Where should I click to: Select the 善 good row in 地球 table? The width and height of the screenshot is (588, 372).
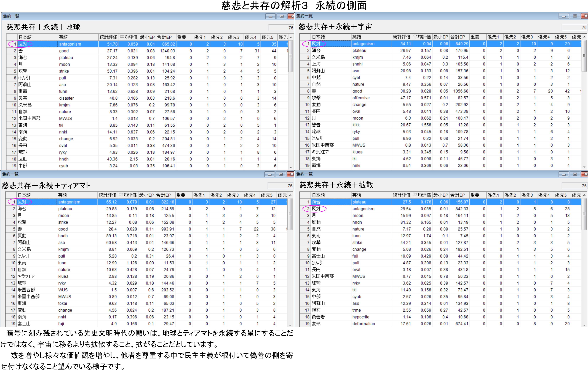click(x=37, y=51)
